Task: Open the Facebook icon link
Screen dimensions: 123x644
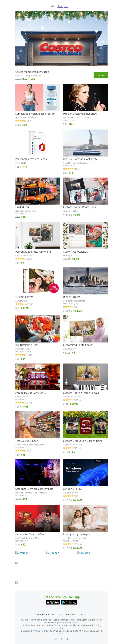Action: coord(61,639)
